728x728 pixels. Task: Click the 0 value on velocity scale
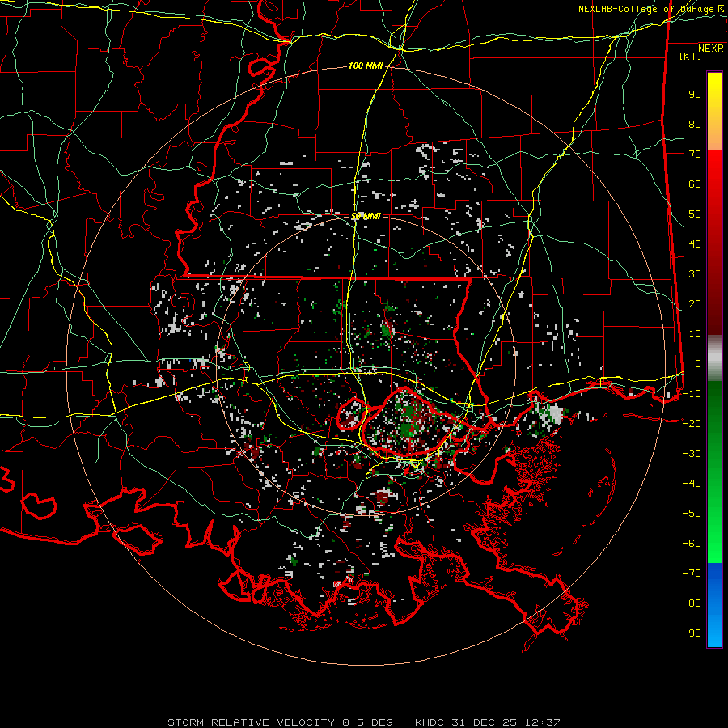point(698,364)
